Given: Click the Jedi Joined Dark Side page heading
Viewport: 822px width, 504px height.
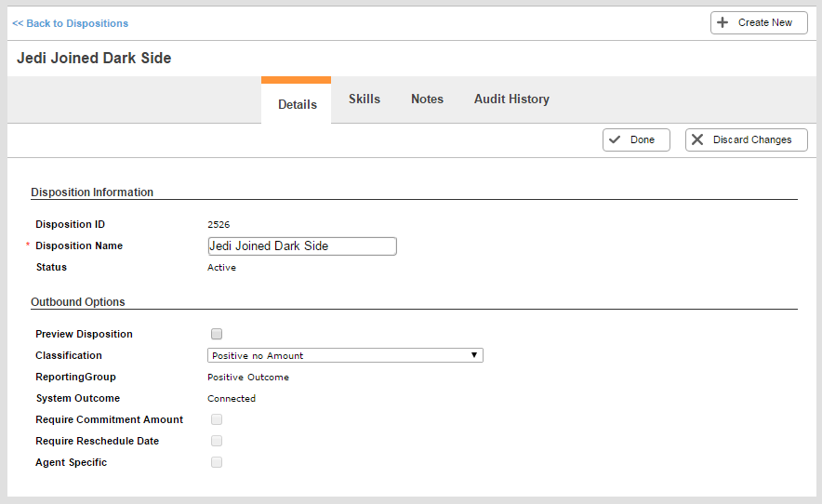Looking at the screenshot, I should (x=94, y=58).
